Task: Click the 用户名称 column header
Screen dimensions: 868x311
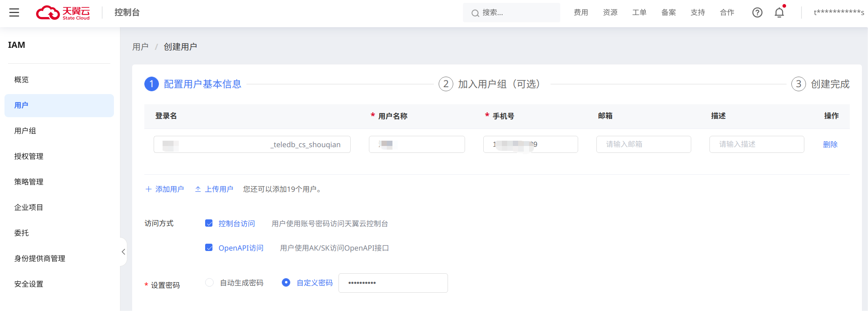Action: [393, 116]
